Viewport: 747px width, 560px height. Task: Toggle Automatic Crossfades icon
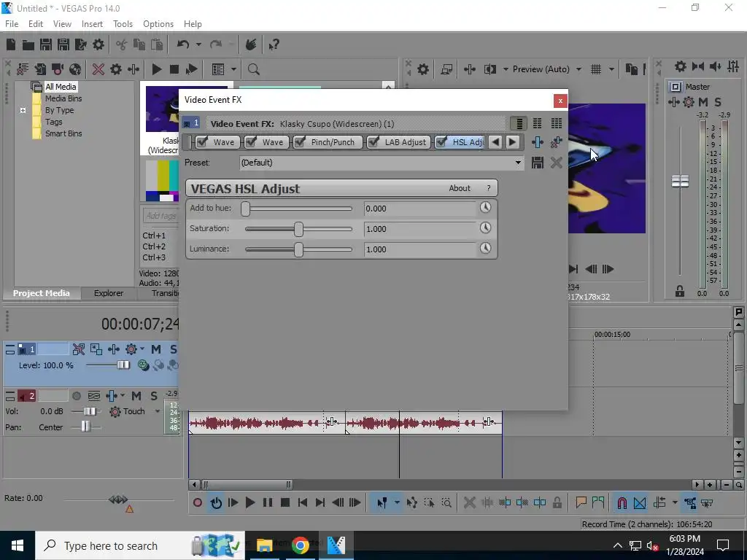click(x=640, y=503)
